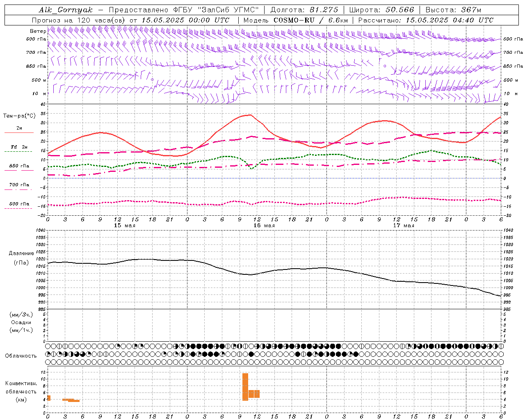Click the 'Долгота: 81.275' value

(x=305, y=10)
